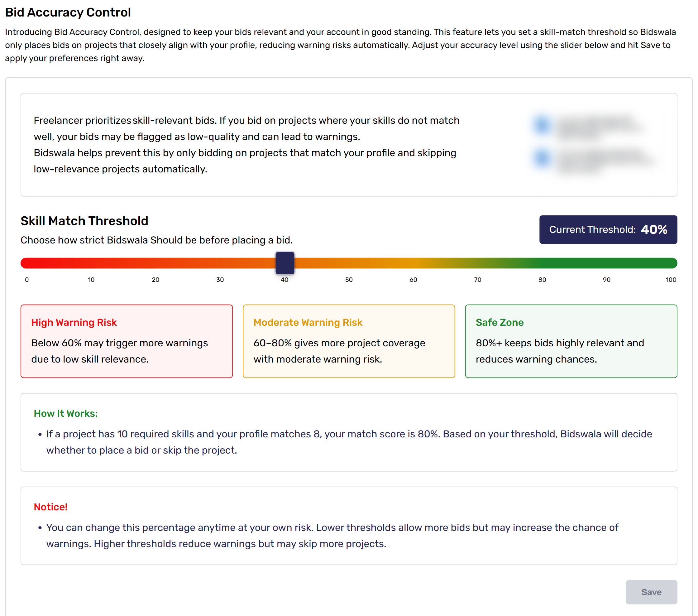Viewport: 698px width, 616px height.
Task: Click the High Warning Risk card
Action: [x=126, y=341]
